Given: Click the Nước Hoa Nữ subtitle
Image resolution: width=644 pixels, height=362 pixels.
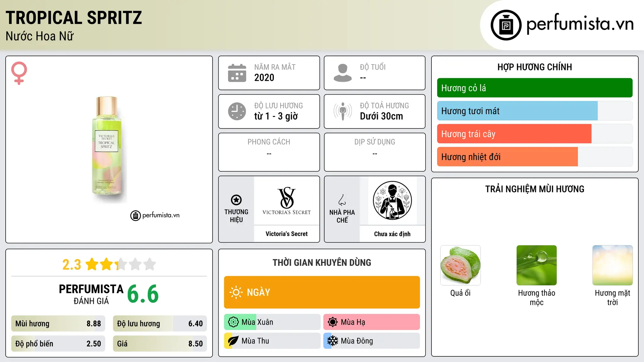Looking at the screenshot, I should (40, 36).
